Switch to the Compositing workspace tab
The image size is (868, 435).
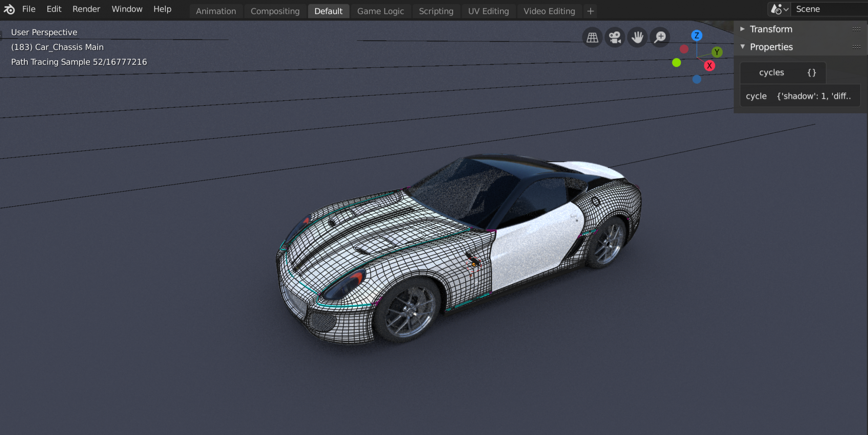click(x=275, y=11)
